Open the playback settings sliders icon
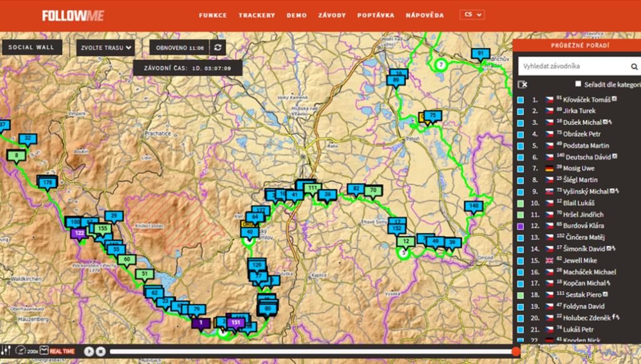This screenshot has height=364, width=641. (x=6, y=350)
